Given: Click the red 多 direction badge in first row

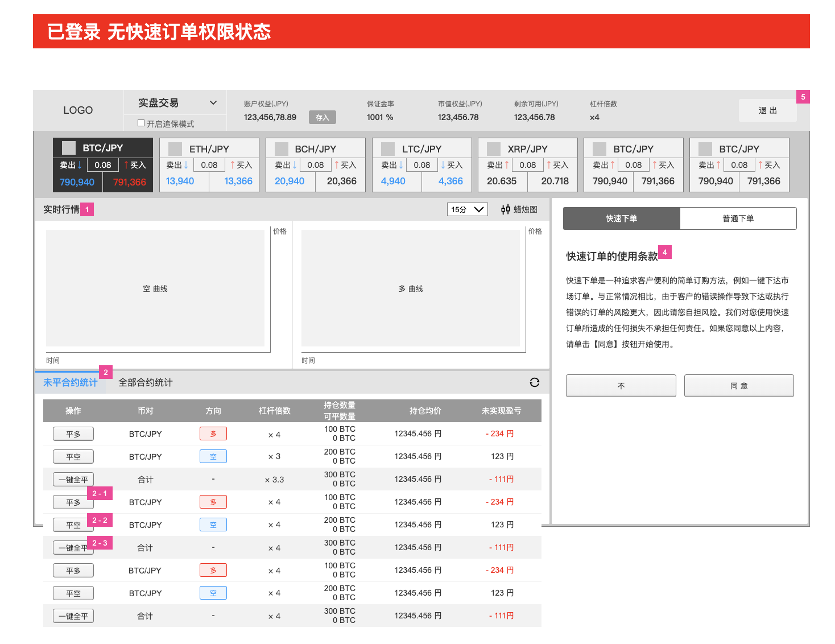Looking at the screenshot, I should click(213, 434).
